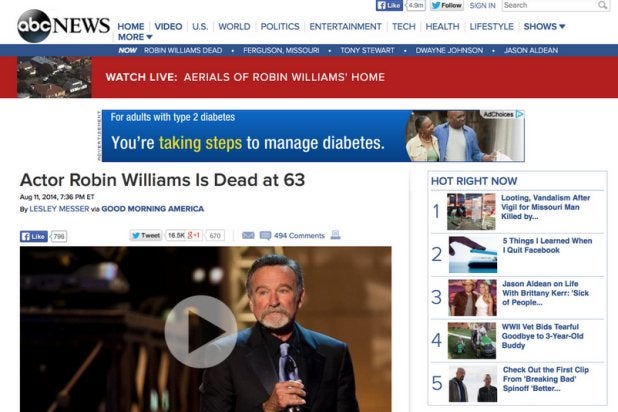Expand the SHOWS dropdown menu

pos(544,27)
